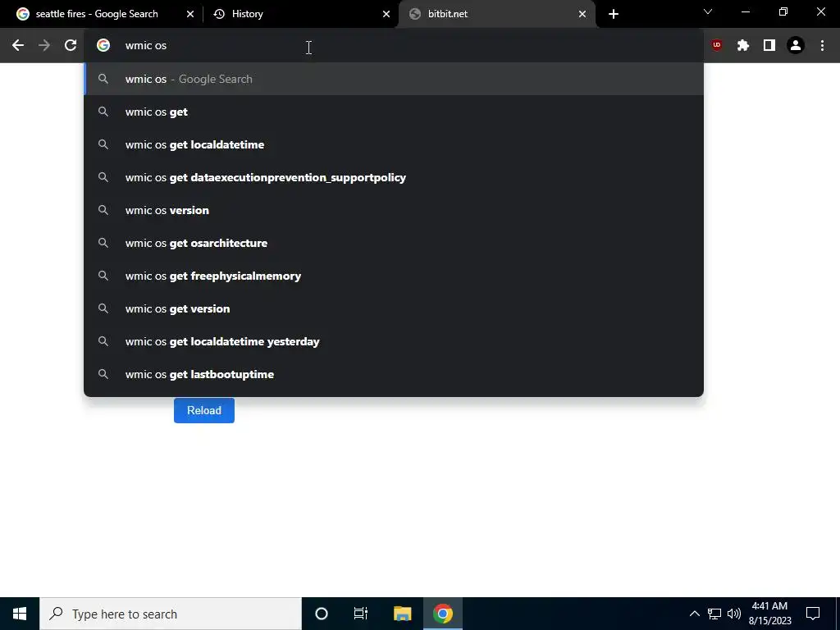Click the blue Reload button

coord(204,410)
